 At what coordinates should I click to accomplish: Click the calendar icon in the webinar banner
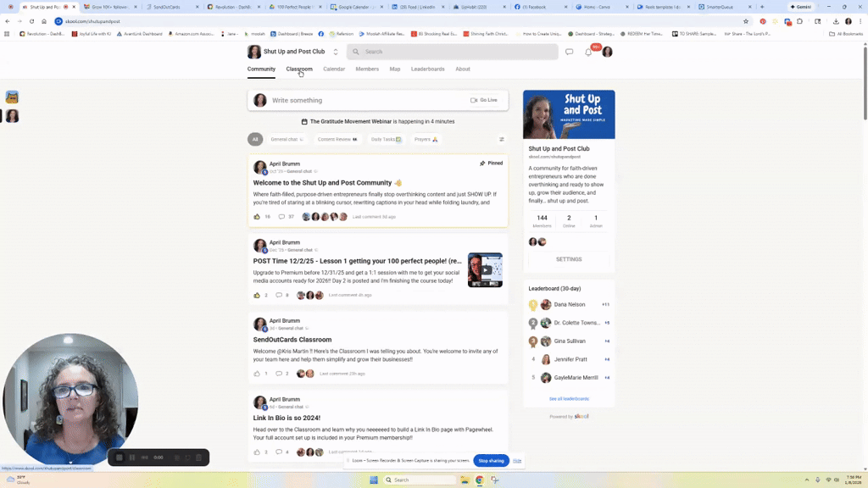pos(304,122)
